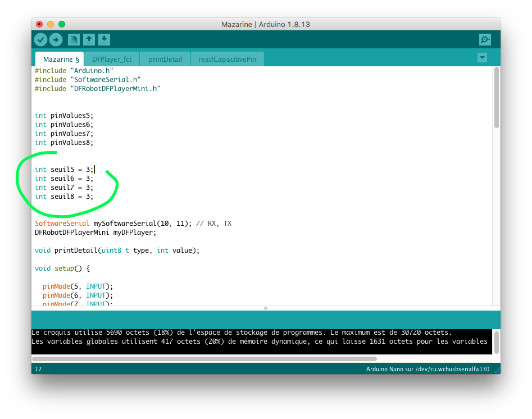Open the Serial Monitor
This screenshot has width=532, height=419.
point(484,39)
